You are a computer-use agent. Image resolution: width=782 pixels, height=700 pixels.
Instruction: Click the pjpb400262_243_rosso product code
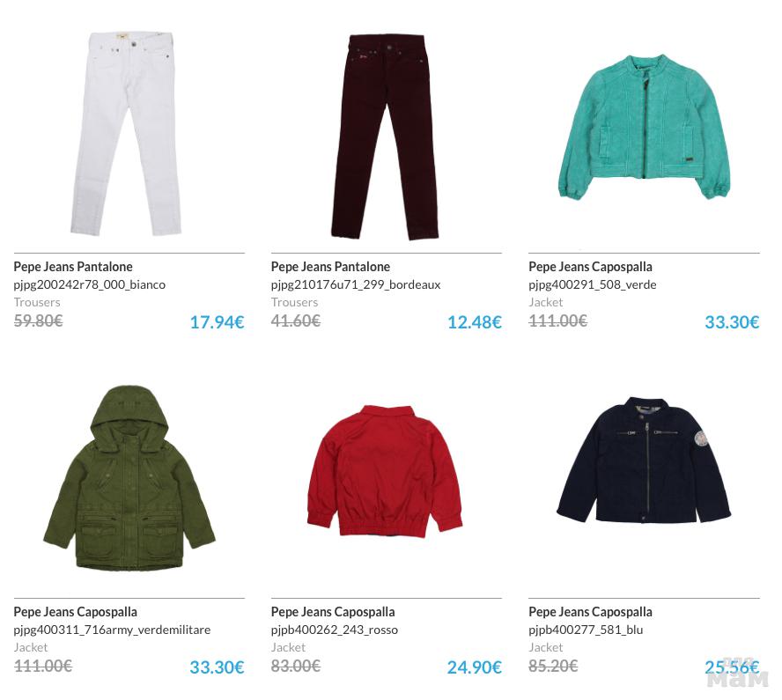(334, 630)
